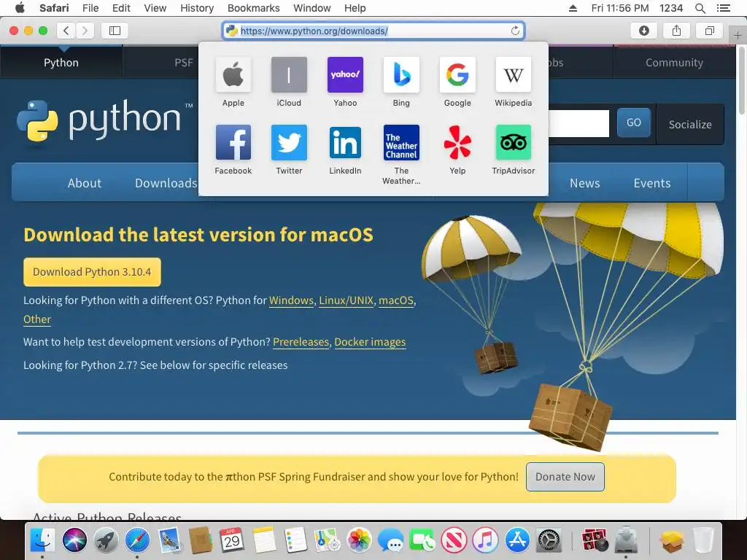Viewport: 747px width, 560px height.
Task: Go back with Safari's back arrow
Action: coord(66,31)
